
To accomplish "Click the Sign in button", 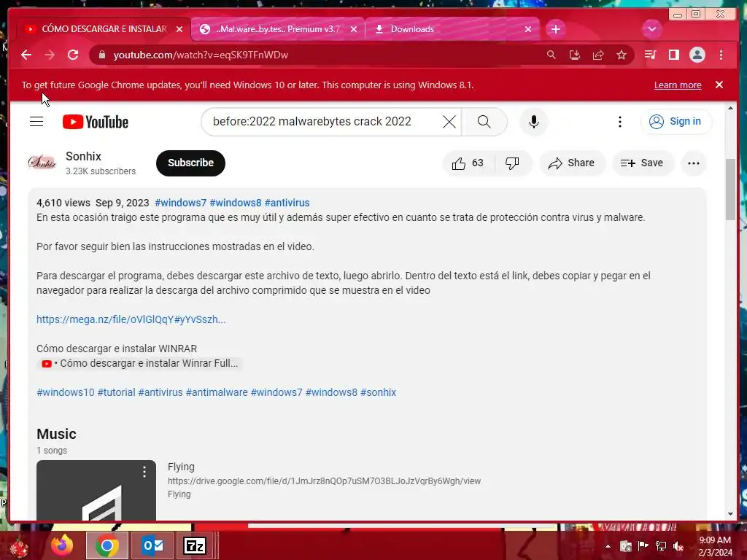I will point(676,122).
